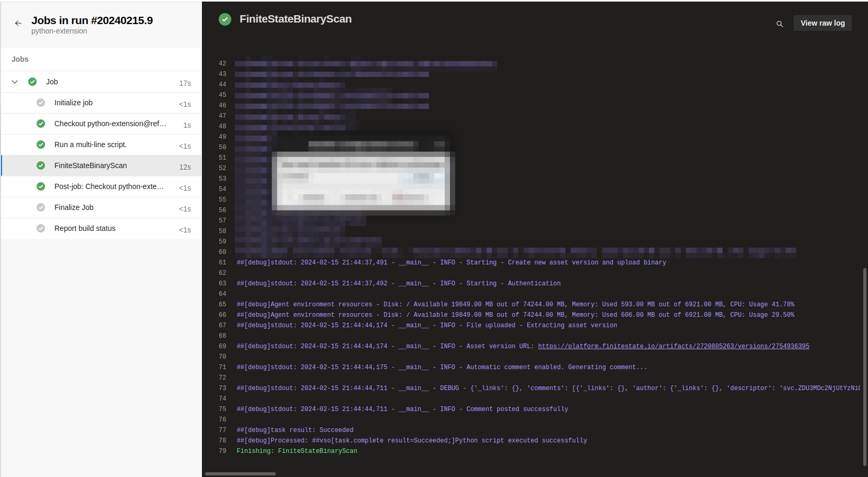Click the View raw log button
This screenshot has width=868, height=477.
tap(822, 23)
